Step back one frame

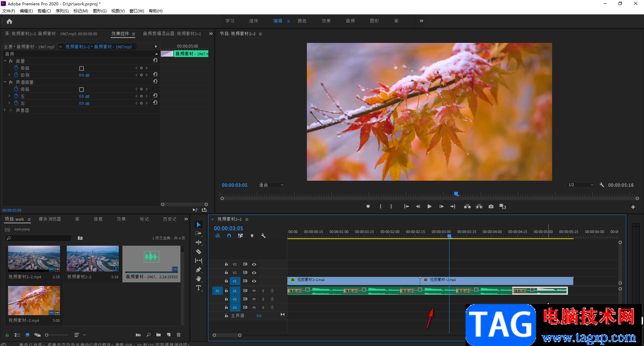418,207
